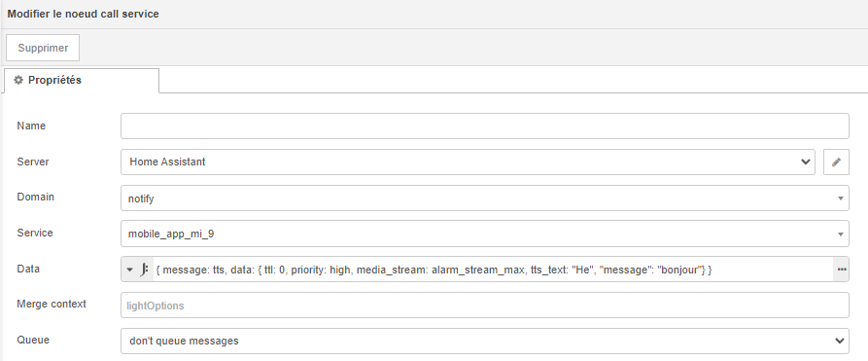Expand the Service field's dropdown arrow
Image resolution: width=868 pixels, height=361 pixels.
[x=841, y=234]
